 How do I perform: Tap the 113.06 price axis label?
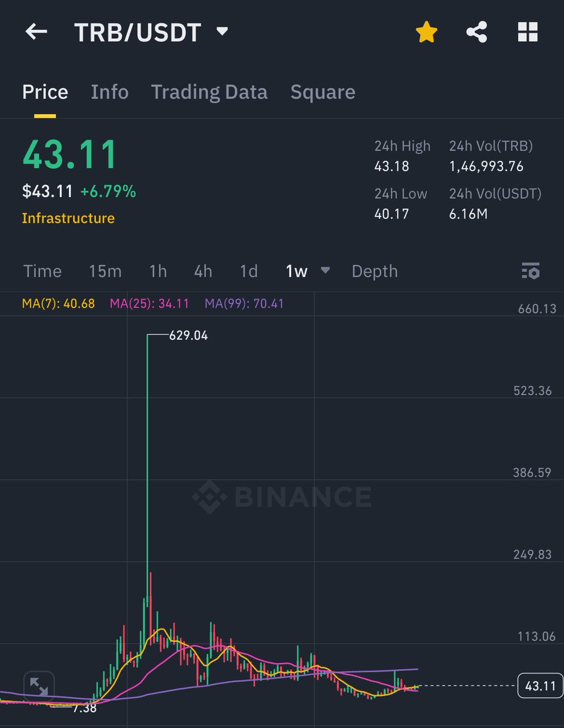[x=536, y=636]
